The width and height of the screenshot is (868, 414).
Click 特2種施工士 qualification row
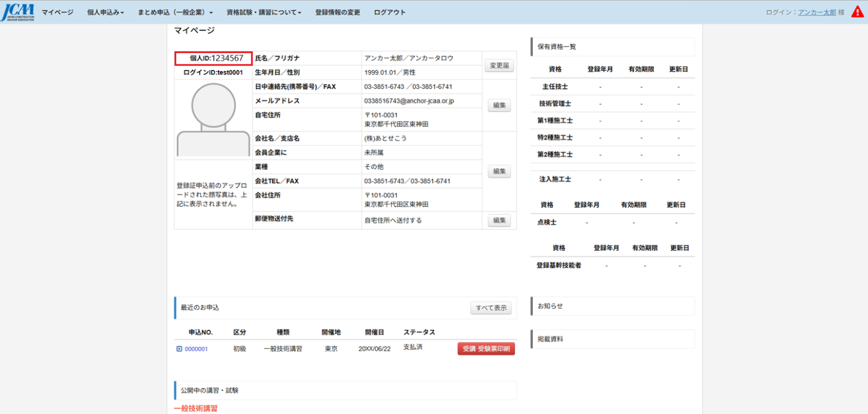point(612,137)
